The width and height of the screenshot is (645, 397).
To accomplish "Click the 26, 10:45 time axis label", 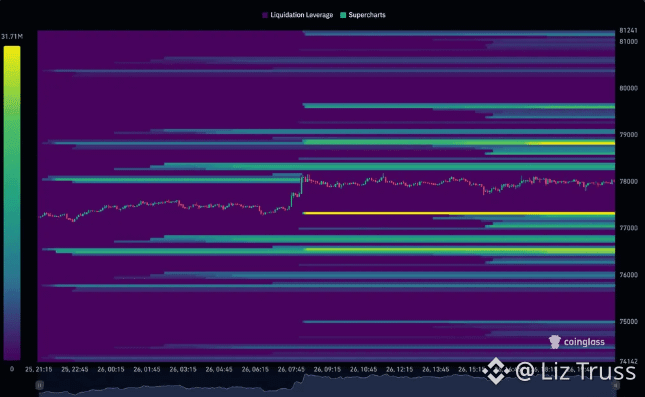I will click(363, 369).
